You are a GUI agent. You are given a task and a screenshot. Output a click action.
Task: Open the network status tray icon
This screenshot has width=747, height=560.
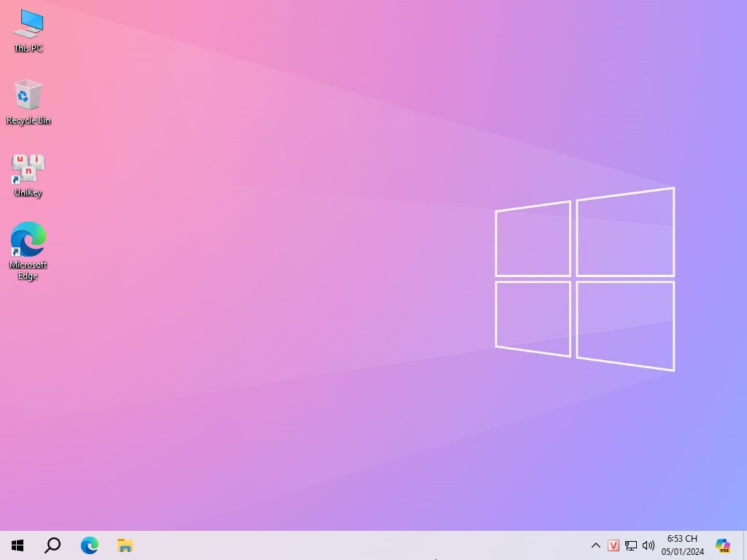click(631, 545)
